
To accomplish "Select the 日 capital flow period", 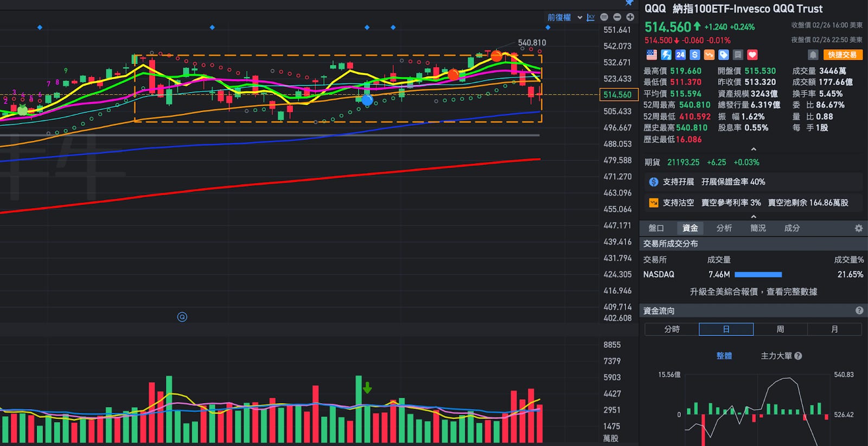I will click(x=726, y=329).
